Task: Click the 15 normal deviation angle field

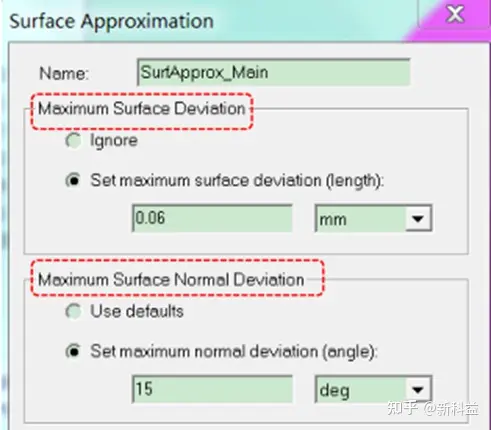Action: (x=212, y=389)
